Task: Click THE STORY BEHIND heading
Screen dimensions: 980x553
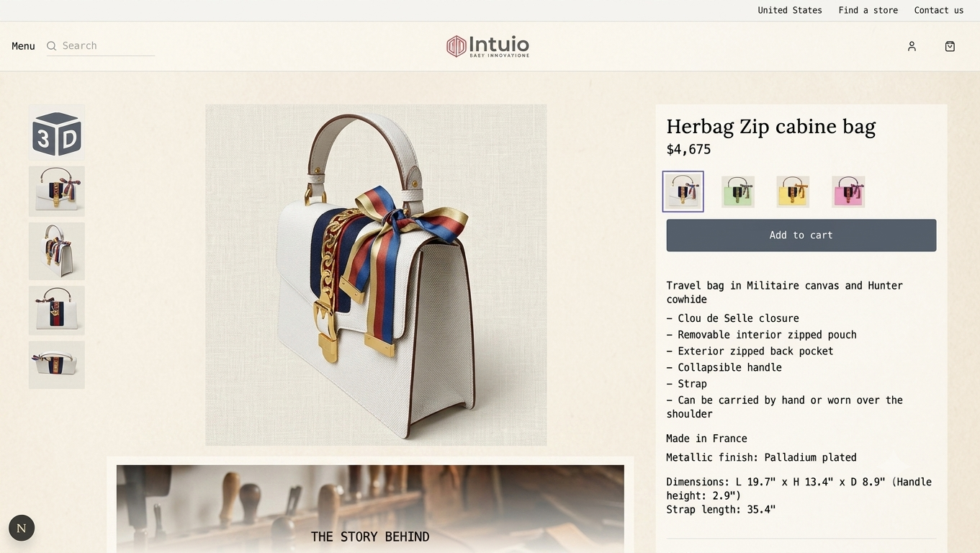Action: click(370, 537)
